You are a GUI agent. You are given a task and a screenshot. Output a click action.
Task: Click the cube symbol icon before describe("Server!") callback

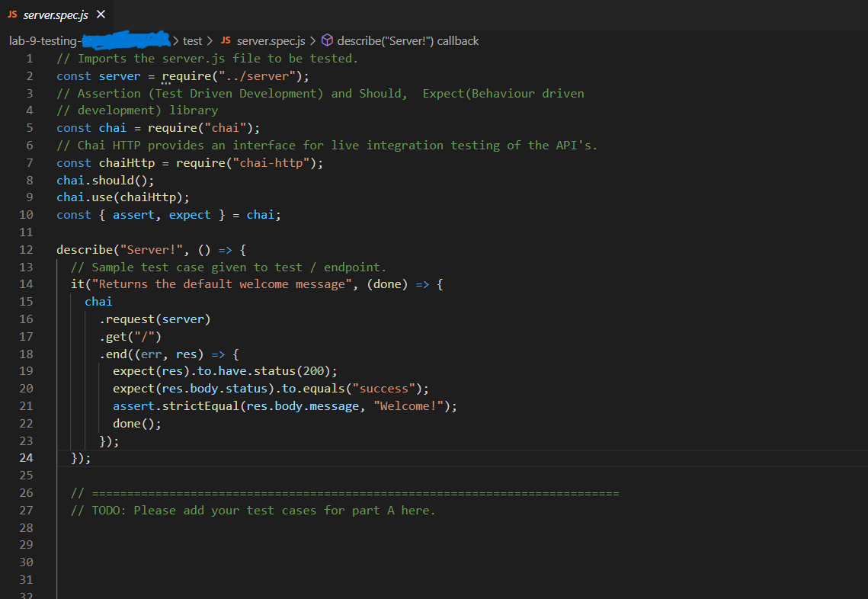click(x=328, y=41)
